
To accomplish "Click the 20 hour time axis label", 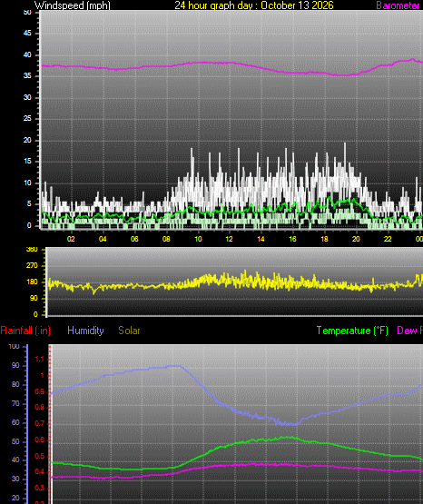I will (356, 239).
